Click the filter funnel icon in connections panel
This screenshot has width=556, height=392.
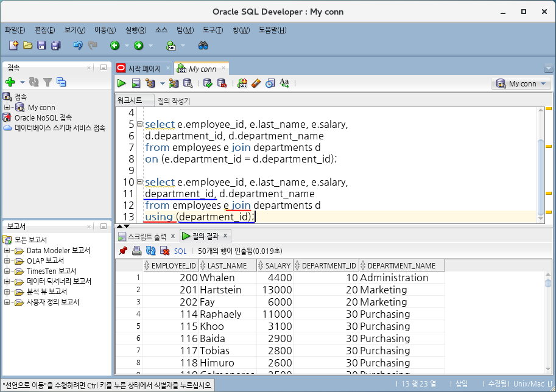click(48, 82)
